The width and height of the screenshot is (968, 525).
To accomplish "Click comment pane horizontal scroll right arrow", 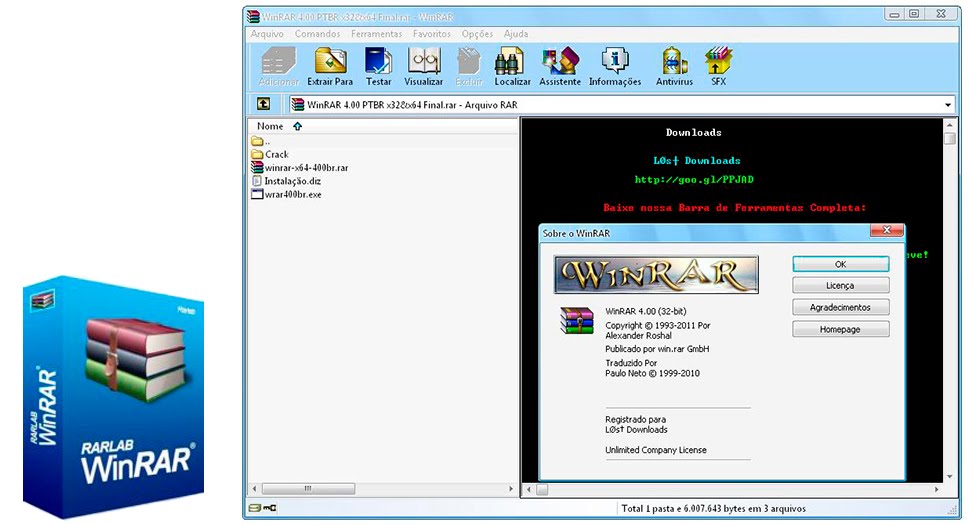I will 937,489.
